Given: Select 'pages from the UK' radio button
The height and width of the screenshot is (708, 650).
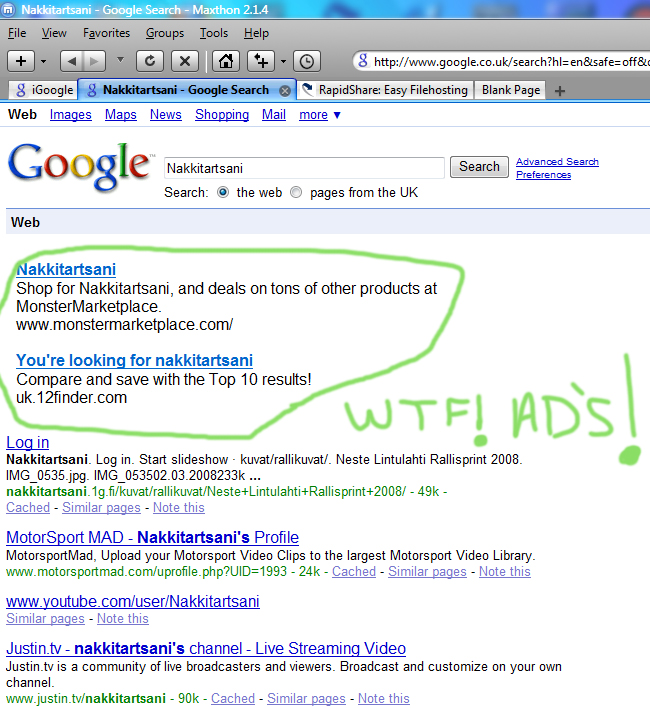Looking at the screenshot, I should pos(296,192).
